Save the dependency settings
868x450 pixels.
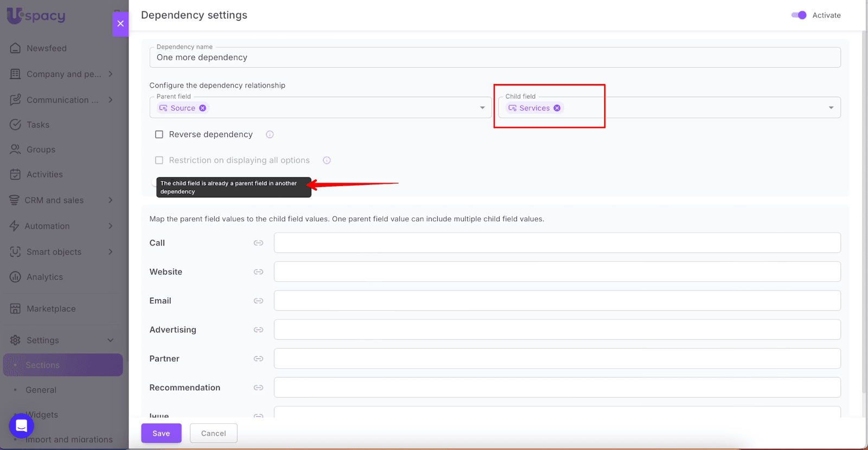tap(161, 433)
